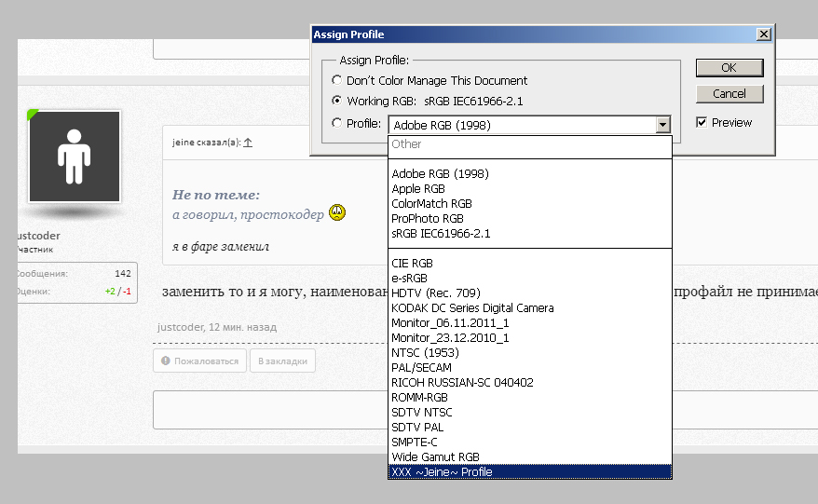Choose sRGB IEC61966-2.1 in list
The width and height of the screenshot is (818, 504).
click(529, 234)
